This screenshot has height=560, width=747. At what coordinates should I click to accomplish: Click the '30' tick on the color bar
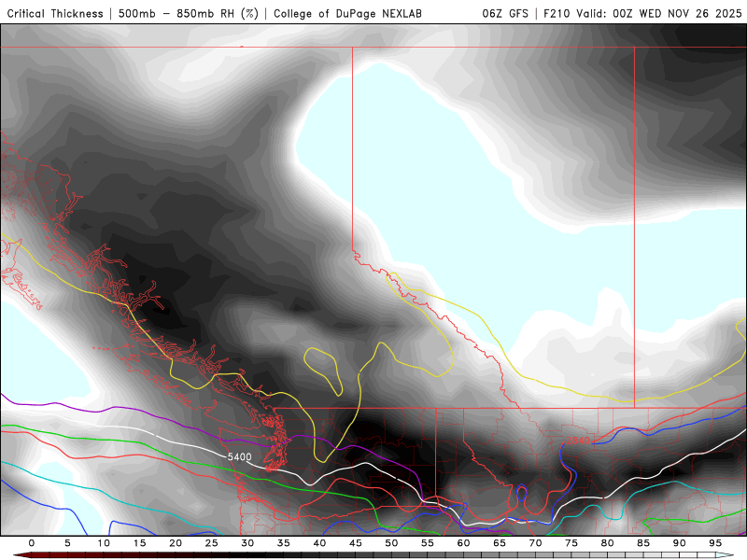(247, 543)
